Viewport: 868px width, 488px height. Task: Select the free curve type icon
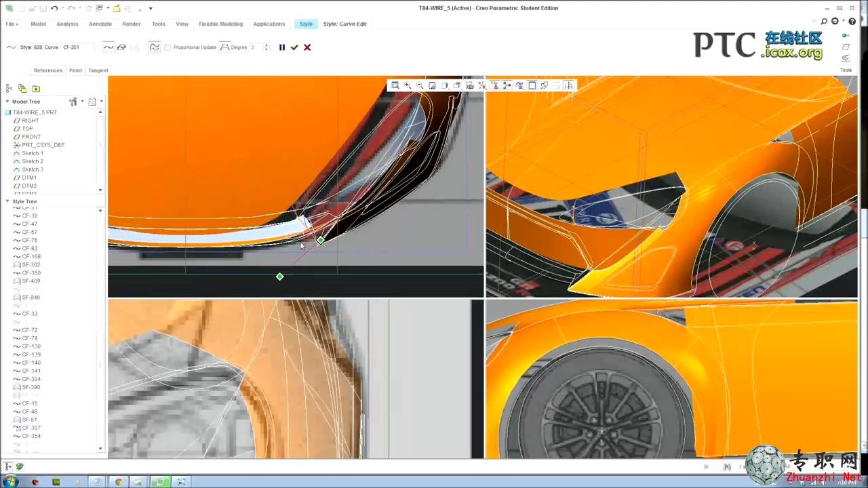108,47
